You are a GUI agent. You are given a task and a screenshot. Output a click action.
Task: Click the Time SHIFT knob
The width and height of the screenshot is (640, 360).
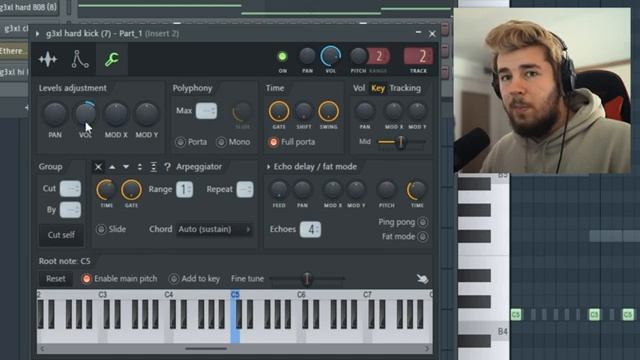[303, 111]
